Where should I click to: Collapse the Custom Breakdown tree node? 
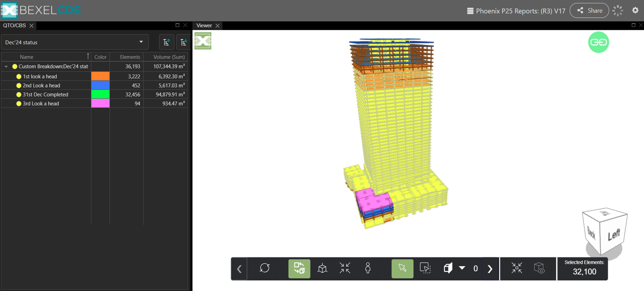pos(6,66)
